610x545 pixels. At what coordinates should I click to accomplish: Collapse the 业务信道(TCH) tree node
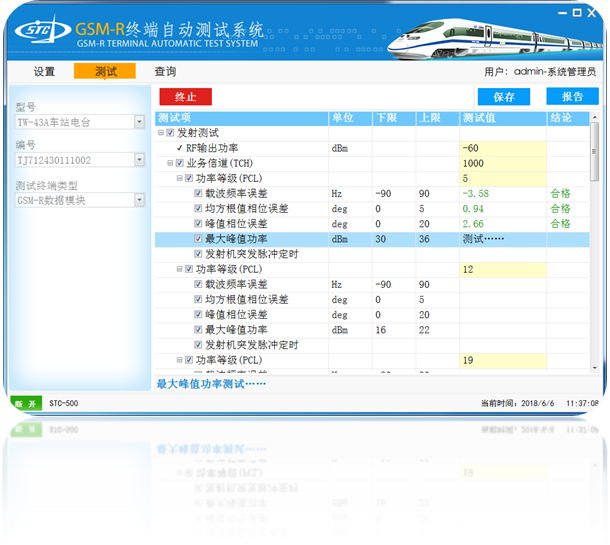coord(170,163)
